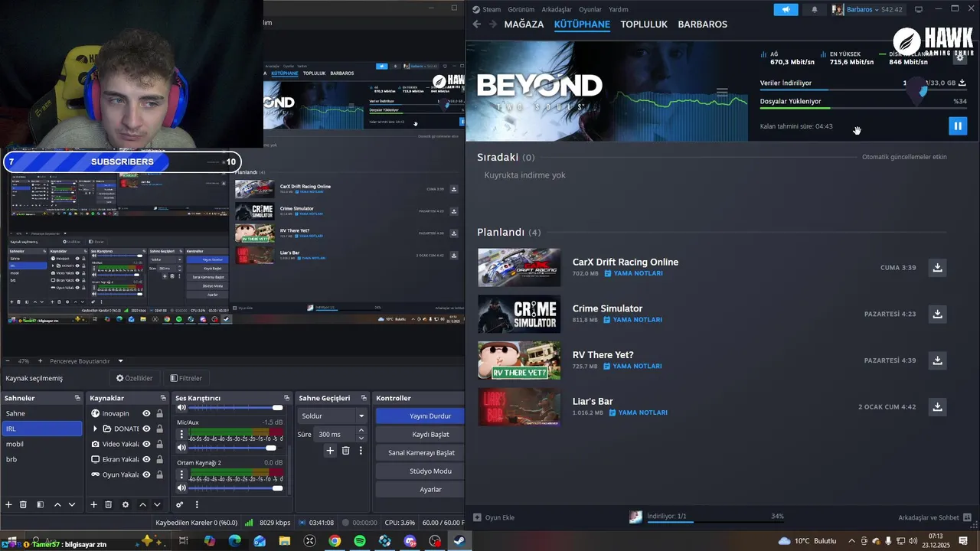Go back with Steam's left arrow

tap(476, 24)
